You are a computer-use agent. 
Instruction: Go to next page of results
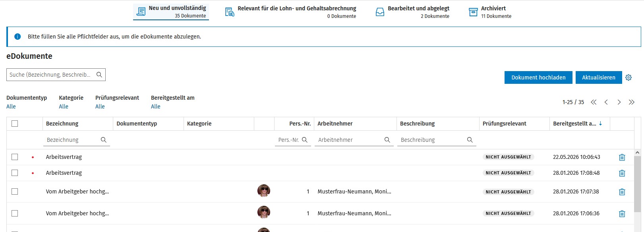pos(619,102)
